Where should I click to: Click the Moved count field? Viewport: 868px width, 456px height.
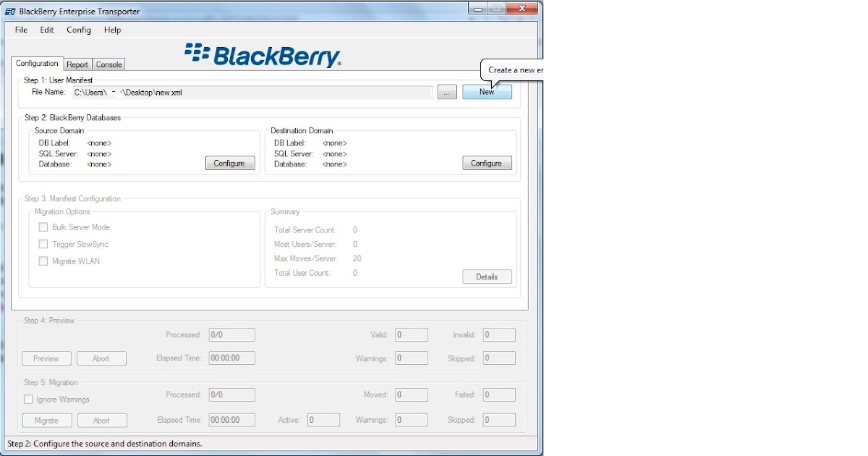411,395
